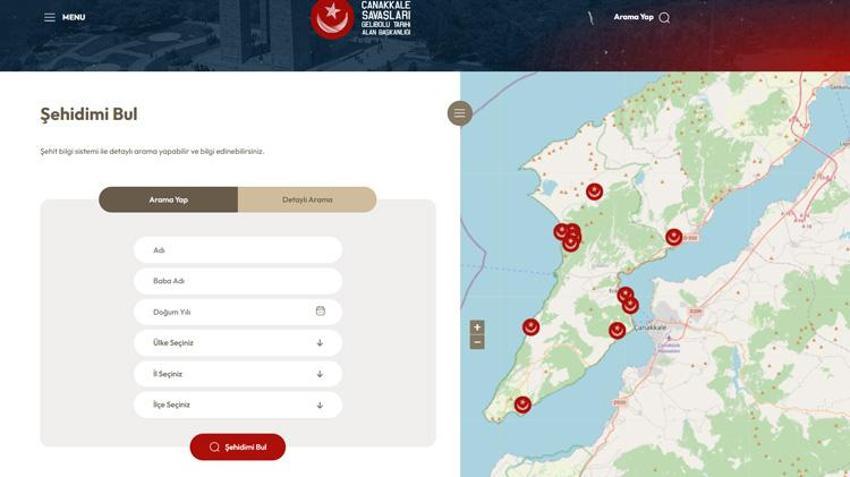This screenshot has width=850, height=477.
Task: Open the Ülke Seçiniz dropdown
Action: click(x=238, y=343)
